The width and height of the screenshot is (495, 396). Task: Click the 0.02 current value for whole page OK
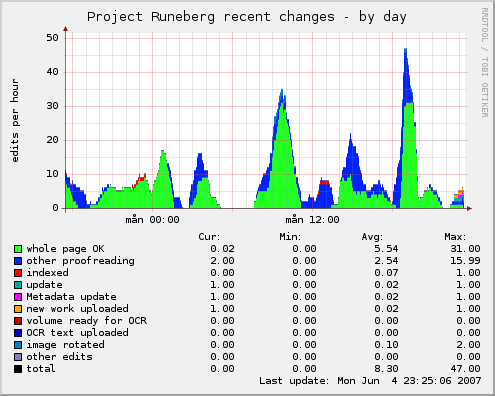point(222,249)
